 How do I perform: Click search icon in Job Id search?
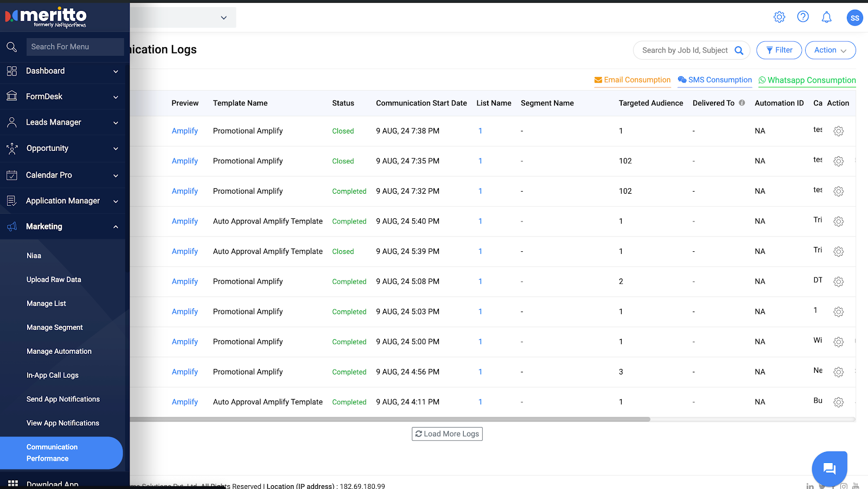tap(739, 50)
